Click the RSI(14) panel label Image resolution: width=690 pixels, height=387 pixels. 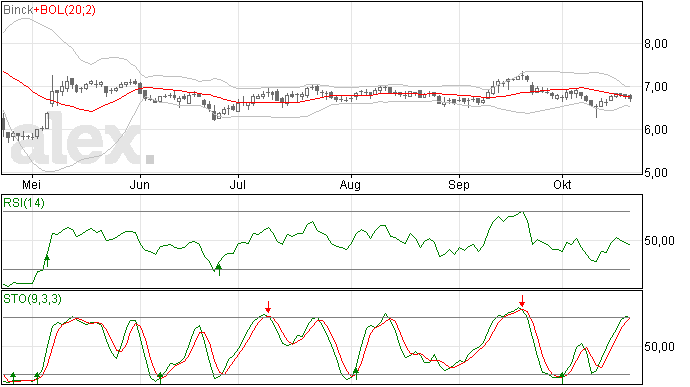[24, 203]
